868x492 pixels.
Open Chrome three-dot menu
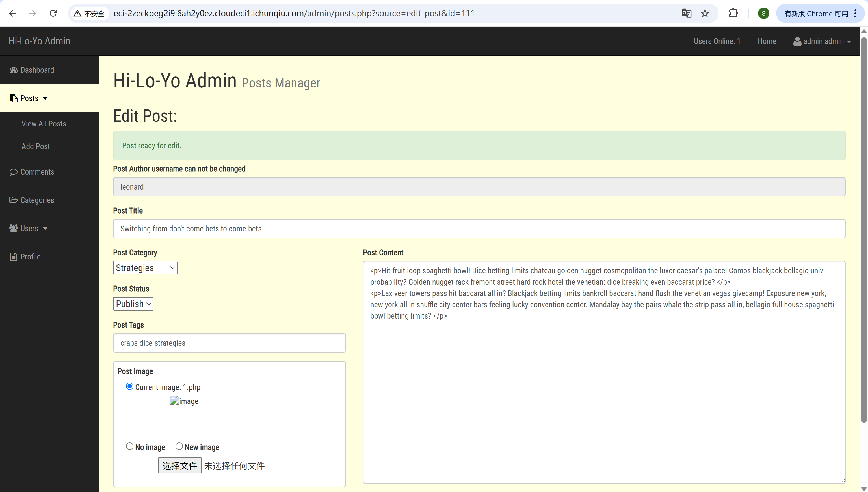855,14
